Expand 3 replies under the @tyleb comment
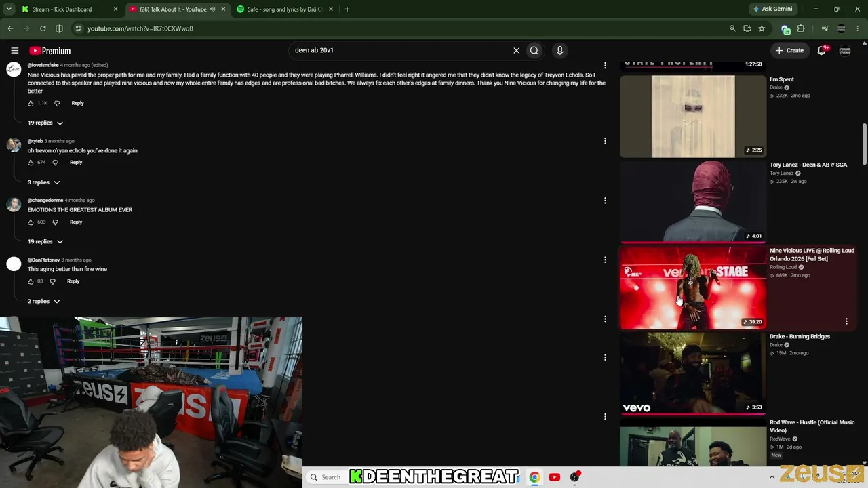The height and width of the screenshot is (488, 868). (x=43, y=182)
